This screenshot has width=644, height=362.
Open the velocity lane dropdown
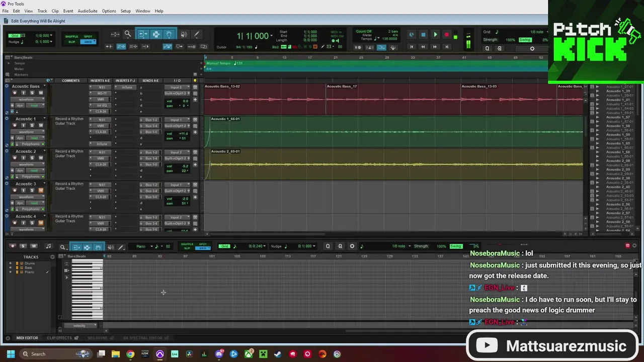tap(79, 326)
